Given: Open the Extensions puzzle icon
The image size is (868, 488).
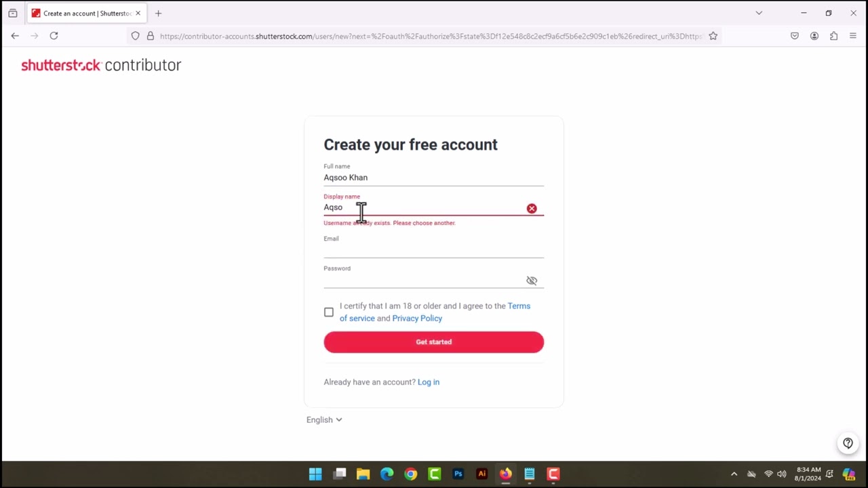Looking at the screenshot, I should tap(833, 36).
